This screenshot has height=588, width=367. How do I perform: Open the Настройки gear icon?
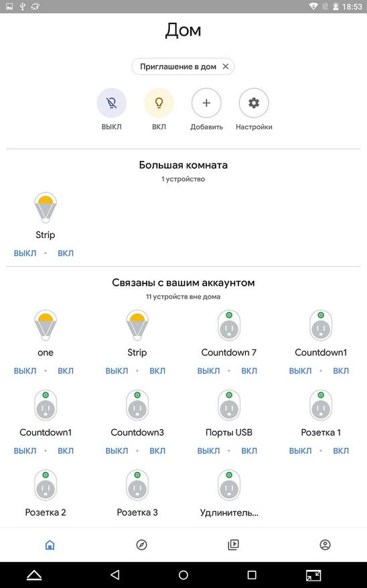254,103
